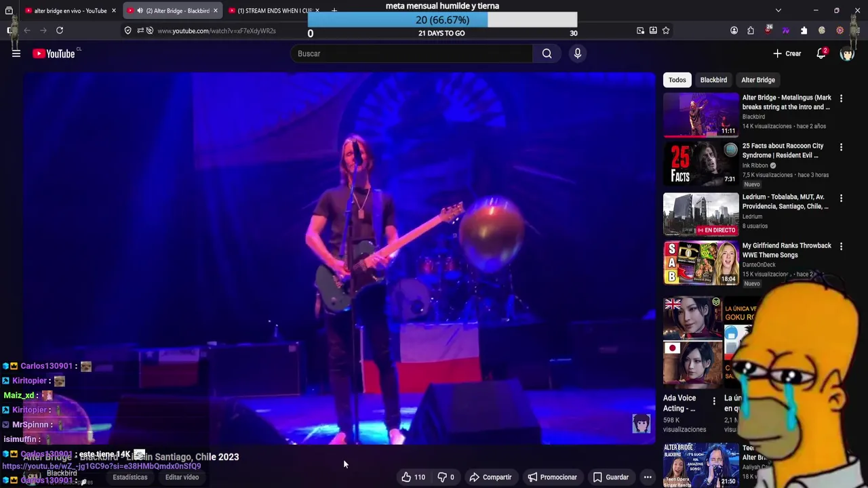Dislike the video with thumbs down
Screen dimensions: 868x488
coord(446,477)
